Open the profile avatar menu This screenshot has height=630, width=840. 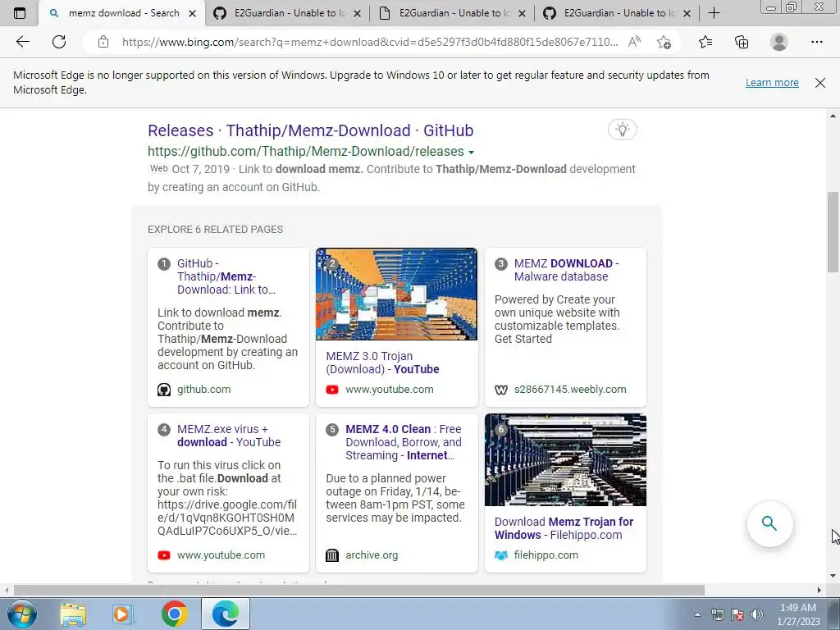pos(779,42)
